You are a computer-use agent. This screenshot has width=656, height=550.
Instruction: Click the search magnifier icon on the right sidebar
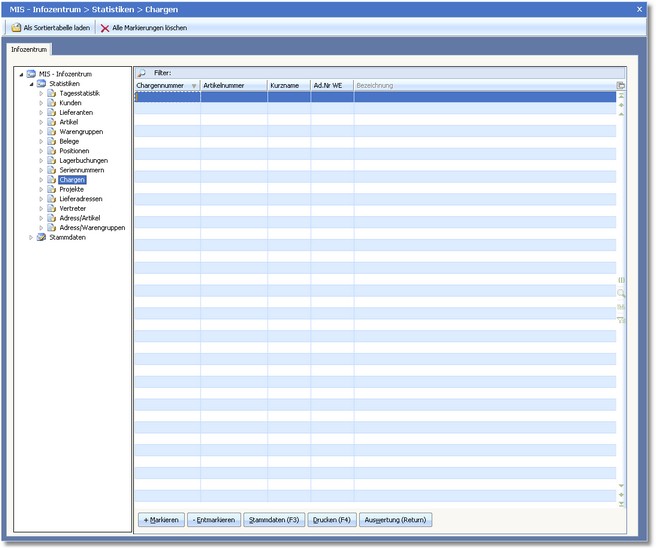coord(621,293)
